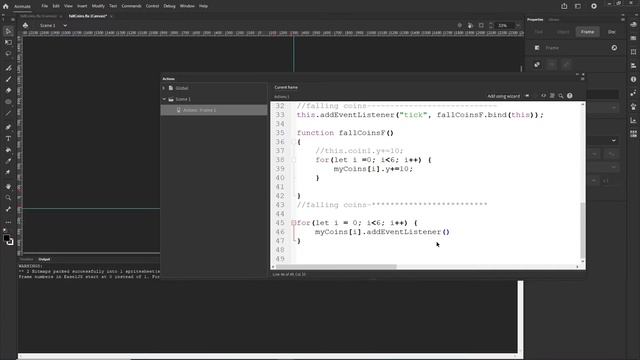Click the Test Movie play icon
640x360 pixels.
(594, 6)
